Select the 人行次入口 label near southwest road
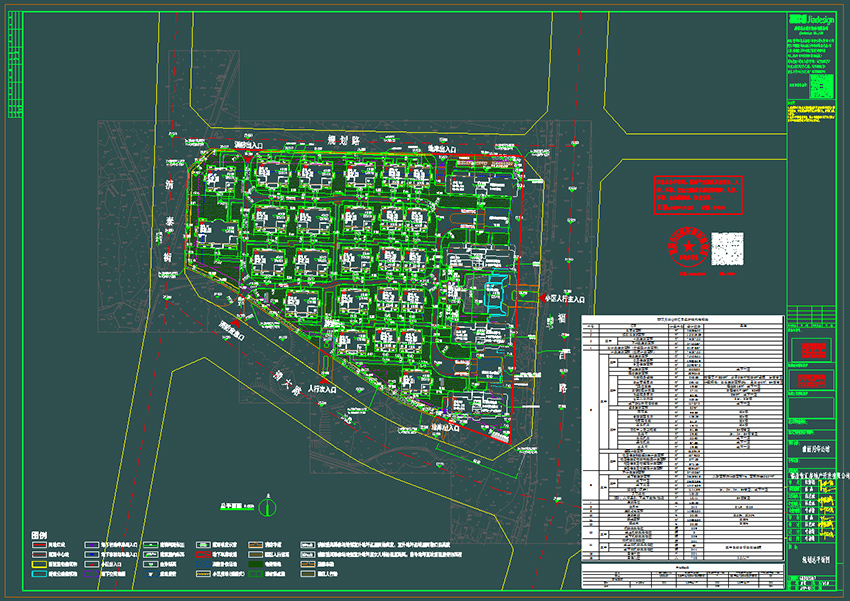Viewport: 850px width, 601px height. pos(324,388)
